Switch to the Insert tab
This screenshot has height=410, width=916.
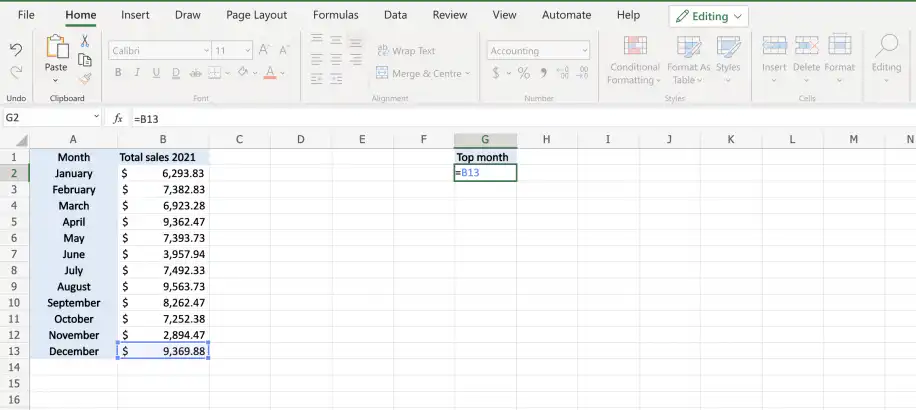pos(135,15)
